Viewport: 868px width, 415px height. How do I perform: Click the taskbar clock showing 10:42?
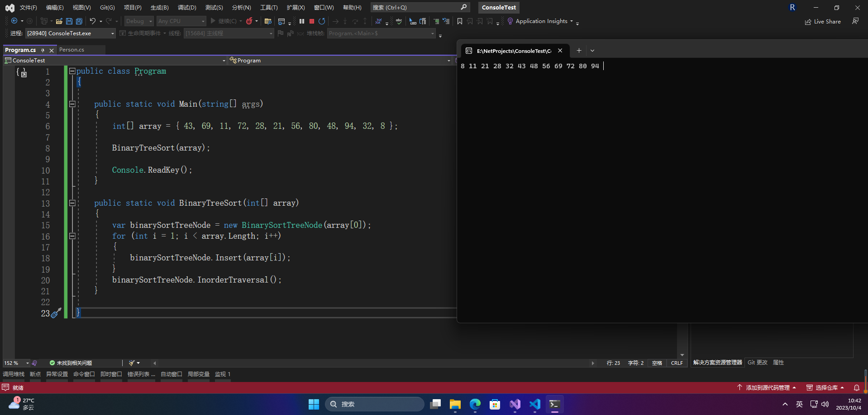[849, 404]
